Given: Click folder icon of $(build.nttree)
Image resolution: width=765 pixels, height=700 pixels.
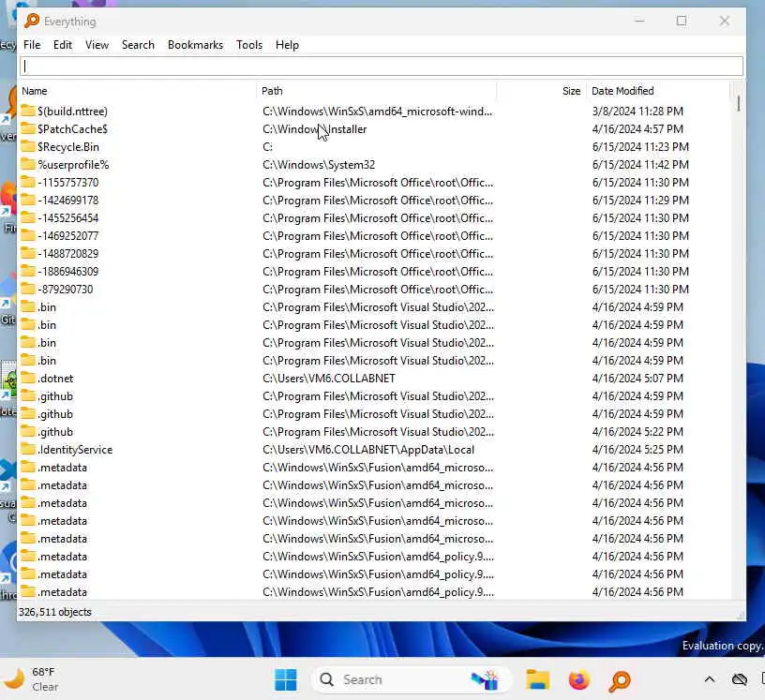Looking at the screenshot, I should tap(28, 111).
